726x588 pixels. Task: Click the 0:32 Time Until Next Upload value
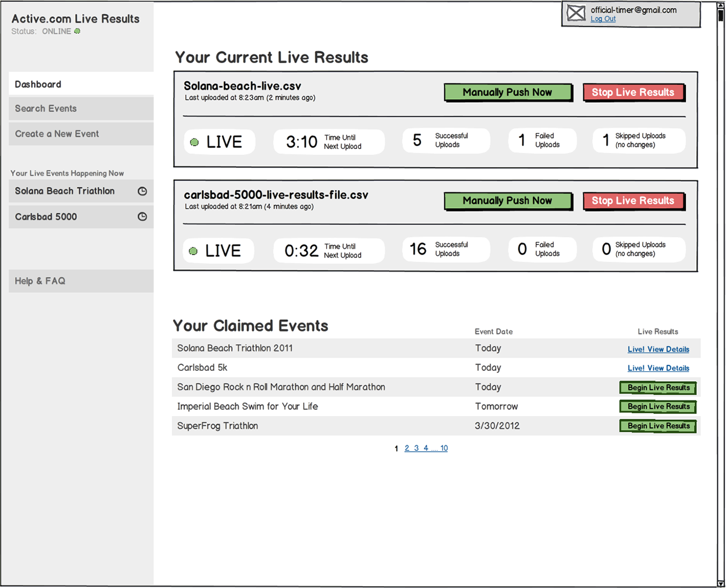coord(301,251)
